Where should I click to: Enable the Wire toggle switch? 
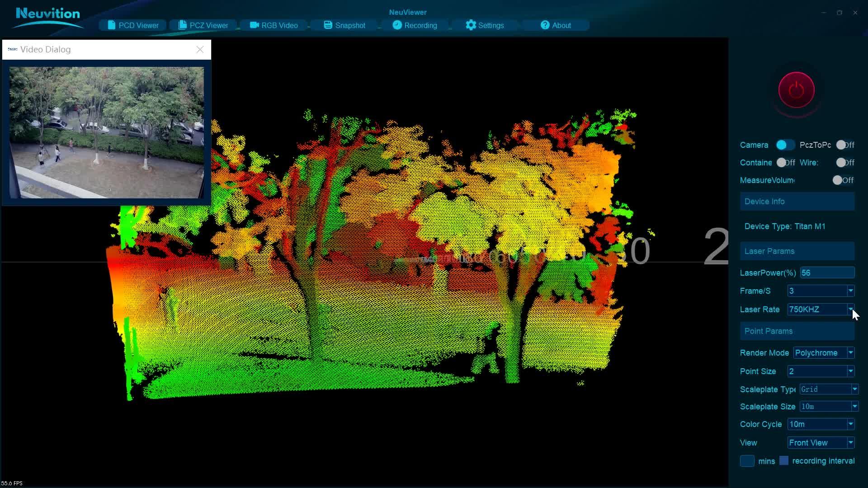tap(844, 163)
